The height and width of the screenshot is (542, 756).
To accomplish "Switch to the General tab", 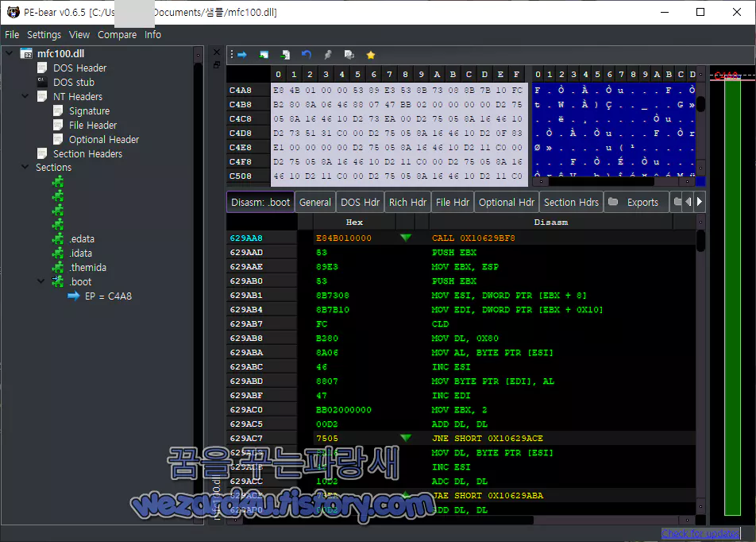I will click(x=314, y=202).
